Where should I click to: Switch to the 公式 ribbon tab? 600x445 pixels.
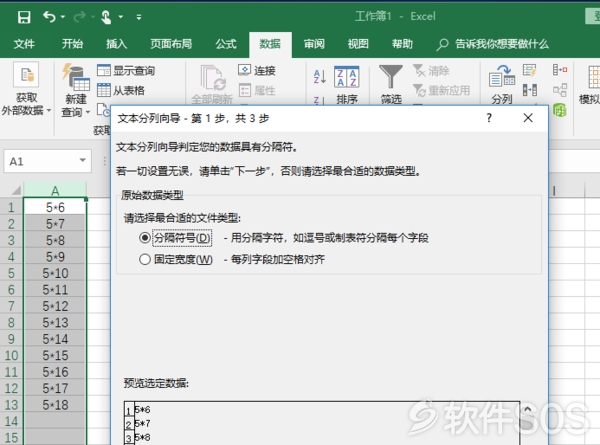coord(226,44)
